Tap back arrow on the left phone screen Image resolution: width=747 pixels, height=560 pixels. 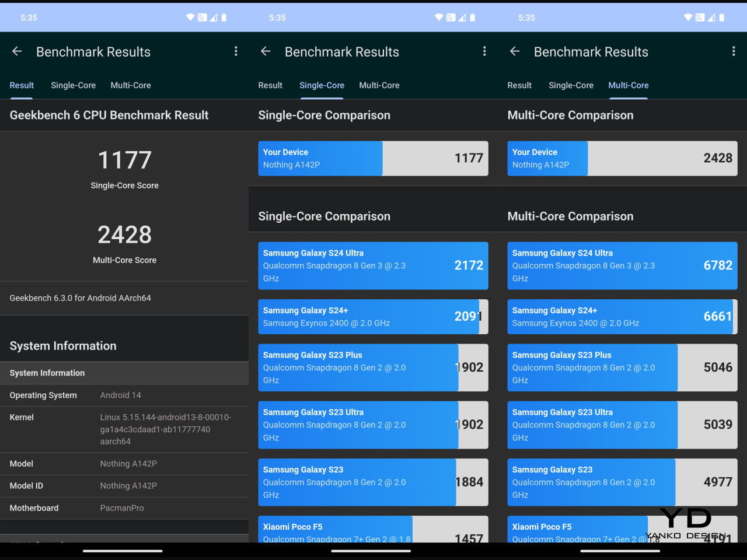coord(17,51)
